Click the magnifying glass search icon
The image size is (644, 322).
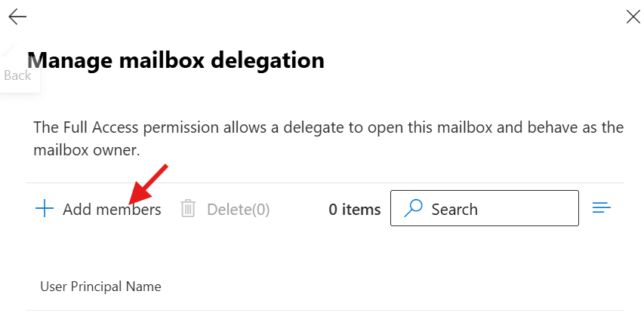pos(413,209)
